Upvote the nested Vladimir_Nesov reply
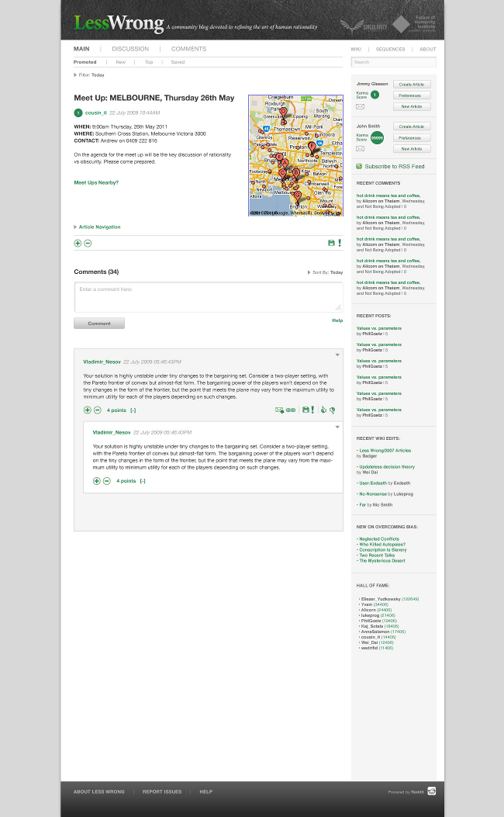The image size is (504, 817). pyautogui.click(x=97, y=481)
